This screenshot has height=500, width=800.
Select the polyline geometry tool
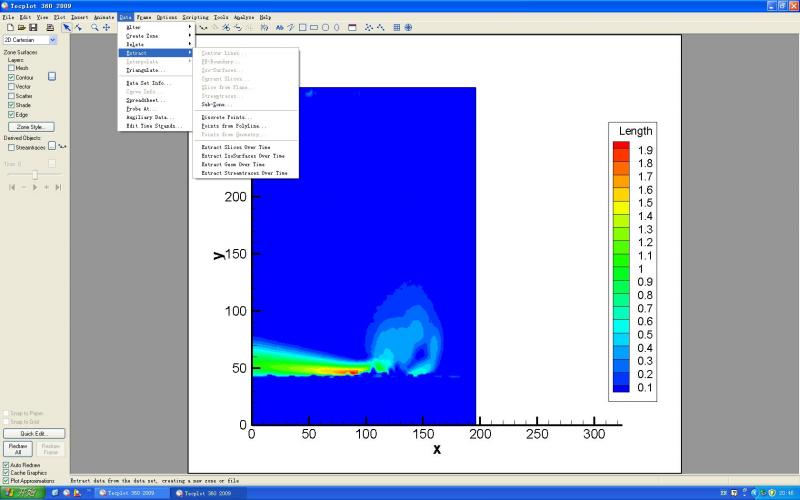(291, 28)
